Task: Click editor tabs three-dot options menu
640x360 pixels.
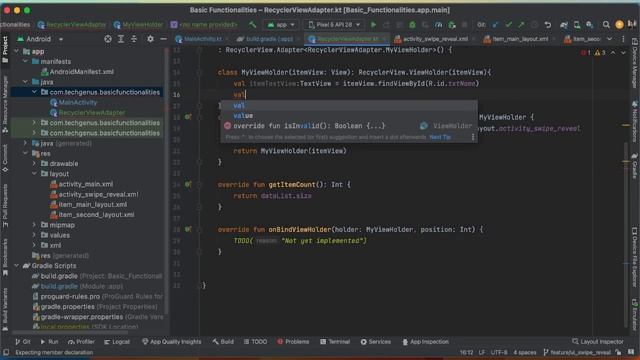Action: [623, 39]
